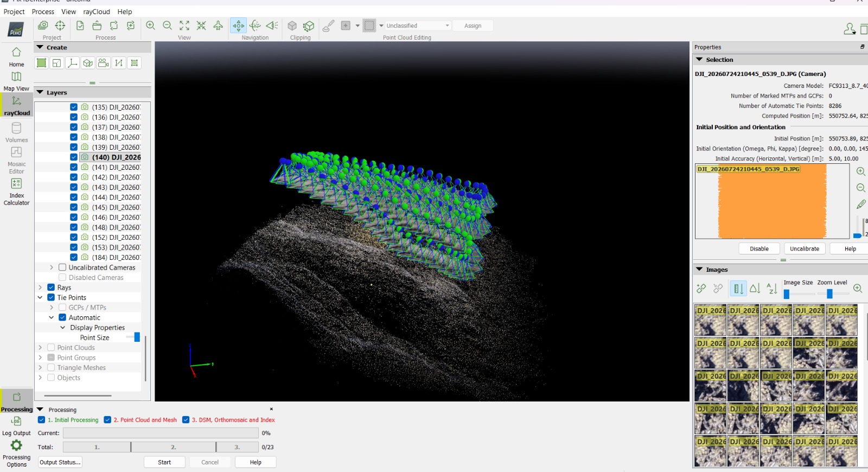Select the First Person navigation icon
This screenshot has height=472, width=868.
pos(272,25)
